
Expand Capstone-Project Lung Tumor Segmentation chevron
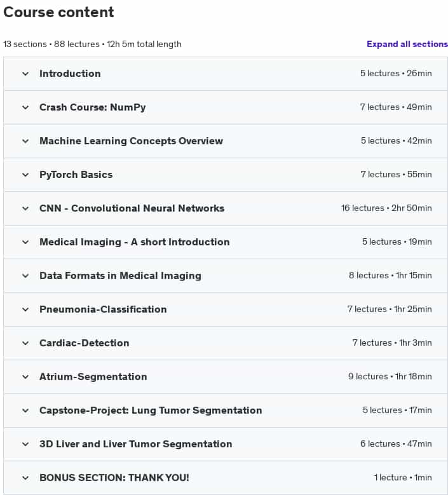tap(25, 410)
